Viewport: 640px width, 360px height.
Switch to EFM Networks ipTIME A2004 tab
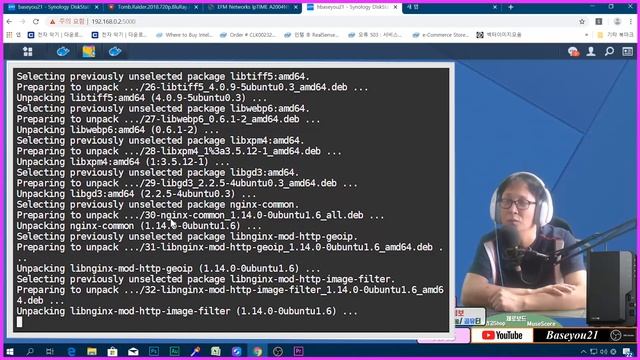click(x=252, y=7)
